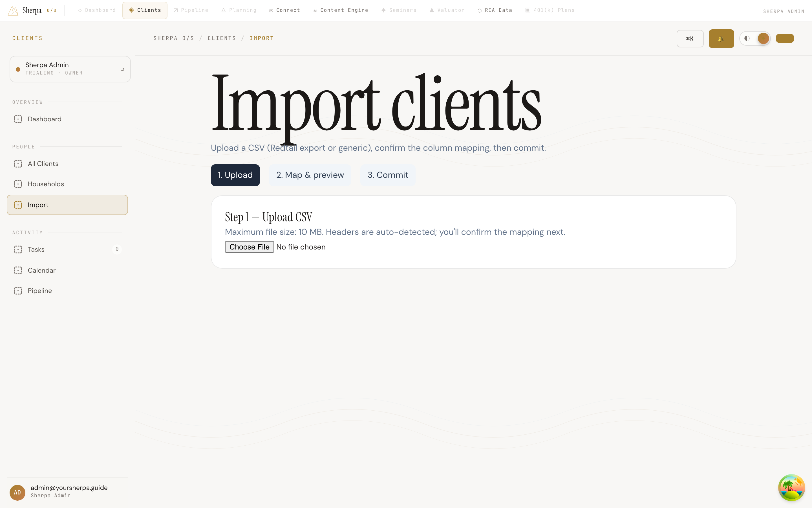Image resolution: width=812 pixels, height=508 pixels.
Task: Click the workspace switcher up-down arrows icon
Action: click(x=122, y=69)
